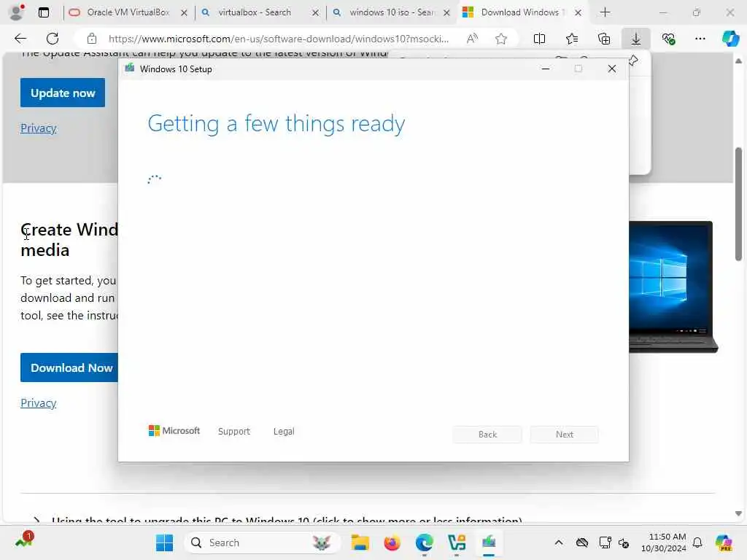Open Copilot preview in taskbar
The width and height of the screenshot is (747, 560).
pos(724,542)
